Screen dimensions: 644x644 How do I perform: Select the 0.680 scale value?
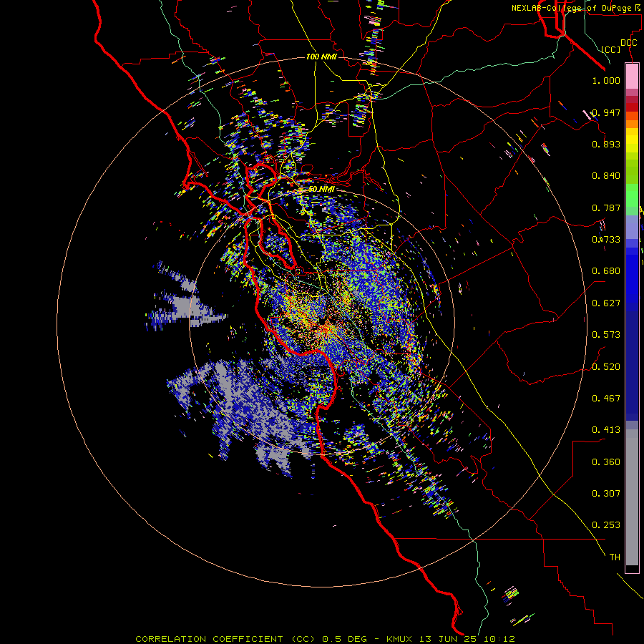(606, 271)
